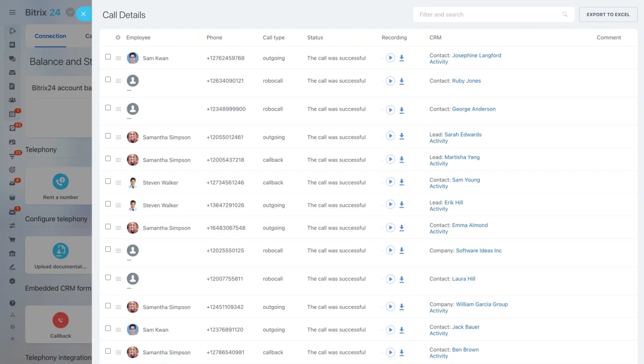Open contact Josephine Langford link

click(477, 55)
